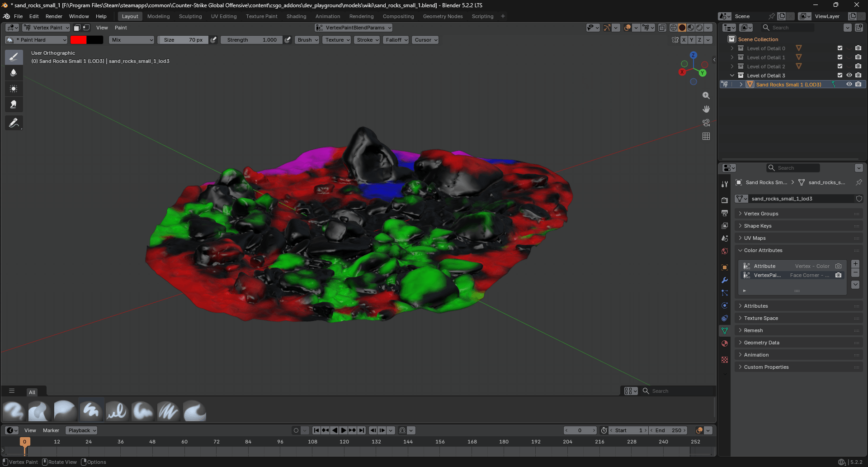Open the Tool properties tab

tap(725, 184)
